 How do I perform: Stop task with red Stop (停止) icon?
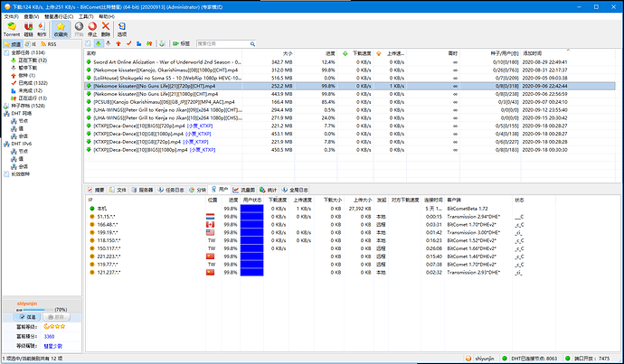92,29
